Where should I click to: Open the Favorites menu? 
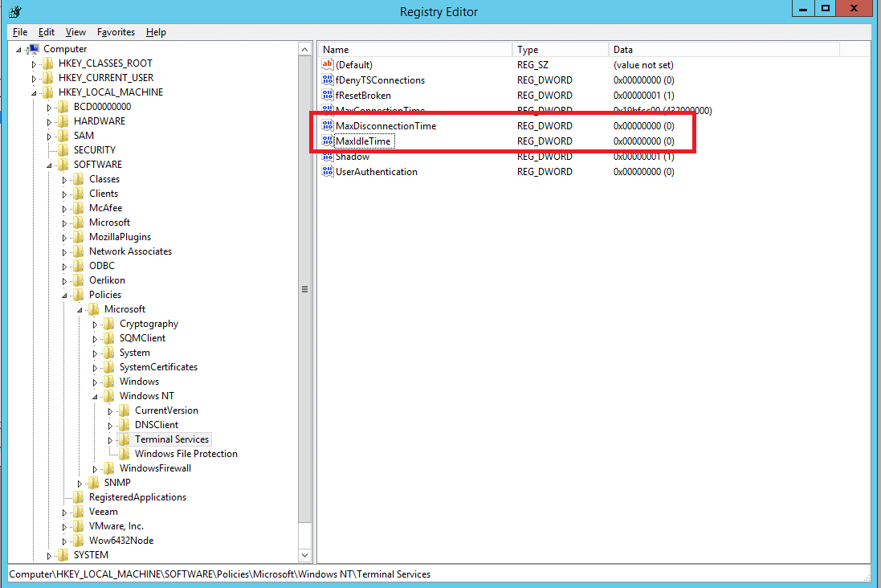(x=116, y=32)
